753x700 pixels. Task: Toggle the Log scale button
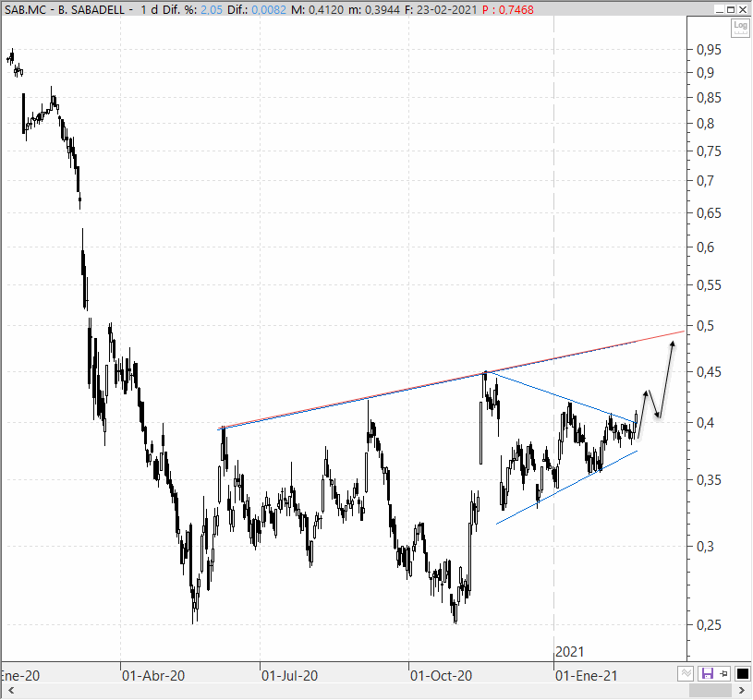[740, 28]
